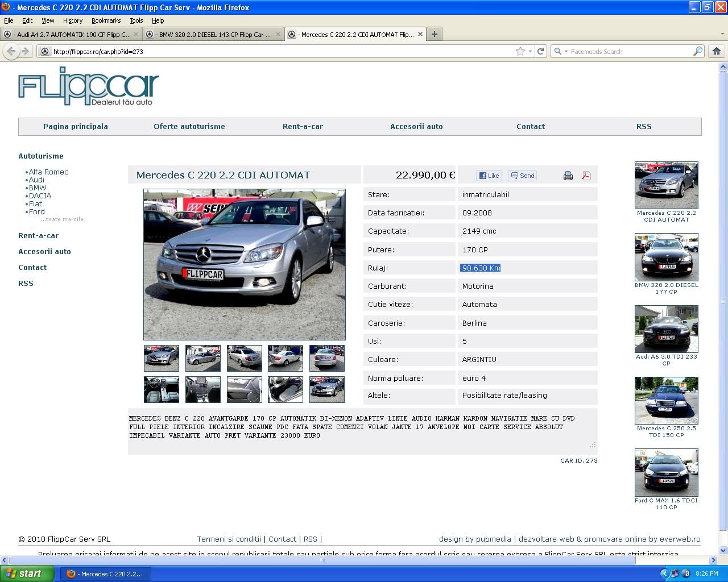The image size is (728, 582).
Task: Close the Mercedes C 220 tab
Action: pos(420,34)
